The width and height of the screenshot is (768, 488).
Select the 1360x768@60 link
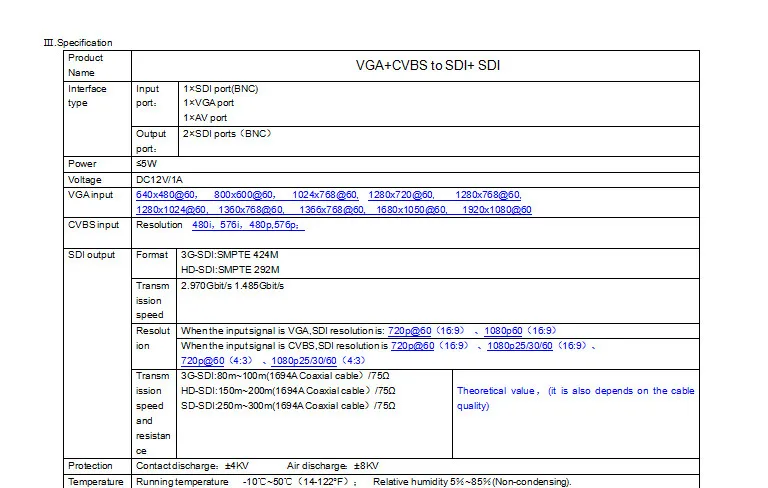(250, 210)
